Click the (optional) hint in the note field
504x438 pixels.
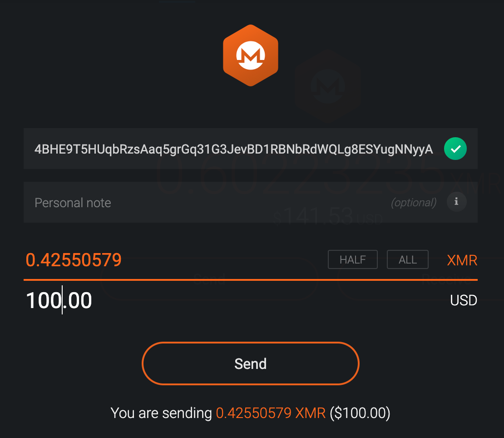click(x=413, y=203)
